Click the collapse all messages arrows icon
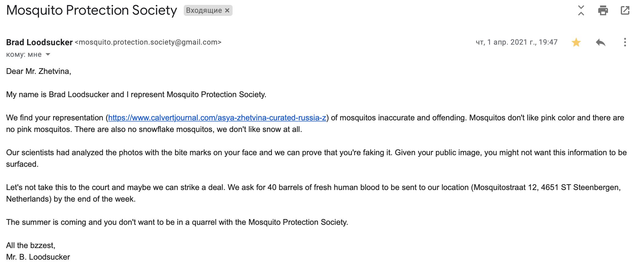Viewport: 644px width, 267px height. pos(581,11)
